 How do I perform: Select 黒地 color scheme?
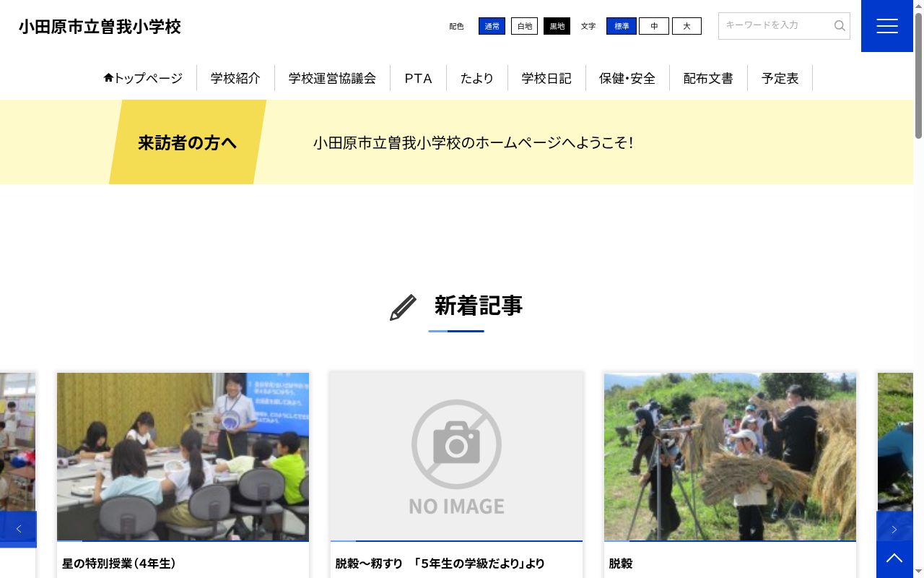click(x=557, y=26)
